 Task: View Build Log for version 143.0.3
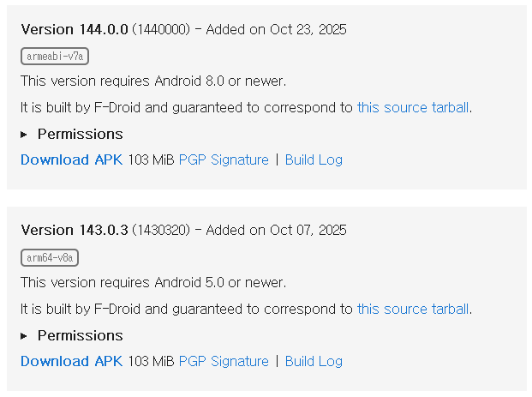click(x=314, y=361)
